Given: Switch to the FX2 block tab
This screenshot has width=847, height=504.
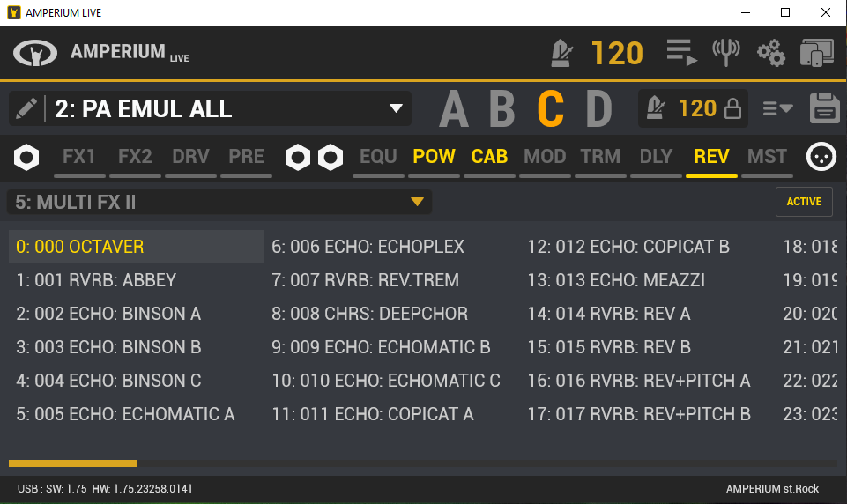Looking at the screenshot, I should [135, 157].
